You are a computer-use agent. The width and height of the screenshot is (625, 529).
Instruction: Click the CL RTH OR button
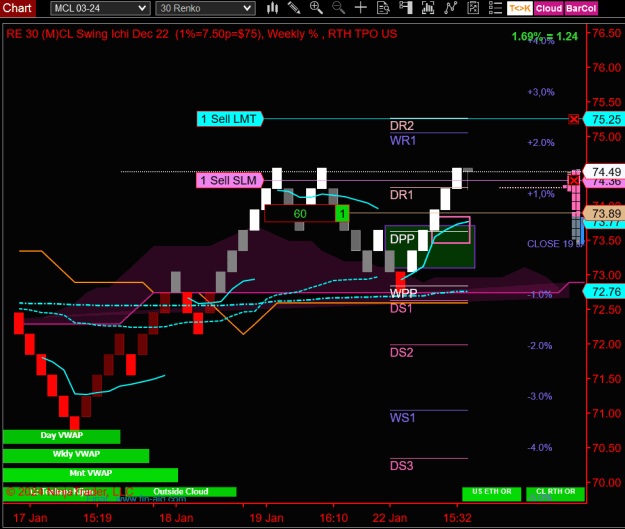point(555,494)
